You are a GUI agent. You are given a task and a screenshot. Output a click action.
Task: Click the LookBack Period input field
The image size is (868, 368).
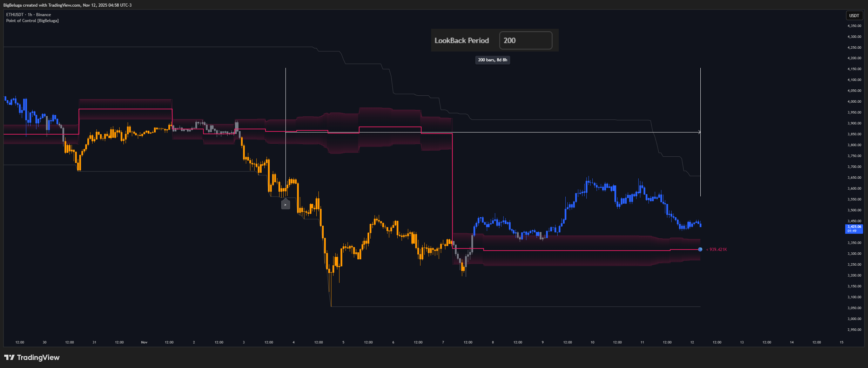coord(525,40)
